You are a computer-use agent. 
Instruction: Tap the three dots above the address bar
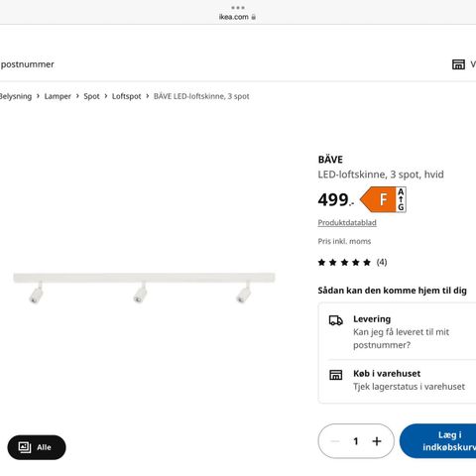pyautogui.click(x=238, y=7)
